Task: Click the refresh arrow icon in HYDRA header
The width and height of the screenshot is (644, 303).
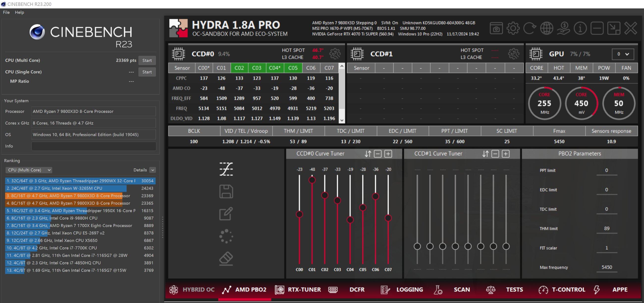Action: (530, 28)
